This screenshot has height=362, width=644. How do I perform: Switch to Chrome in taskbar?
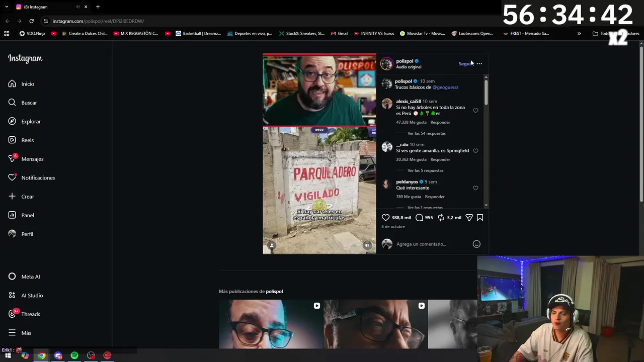pos(41,355)
